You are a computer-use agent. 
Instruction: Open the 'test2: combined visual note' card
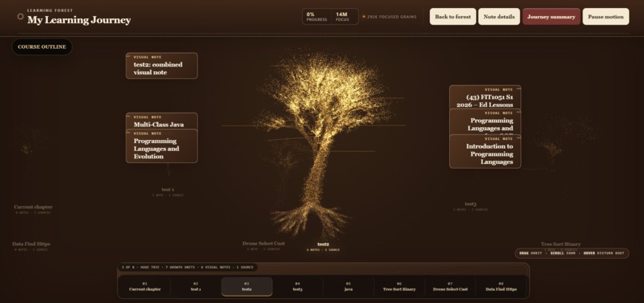(x=161, y=66)
